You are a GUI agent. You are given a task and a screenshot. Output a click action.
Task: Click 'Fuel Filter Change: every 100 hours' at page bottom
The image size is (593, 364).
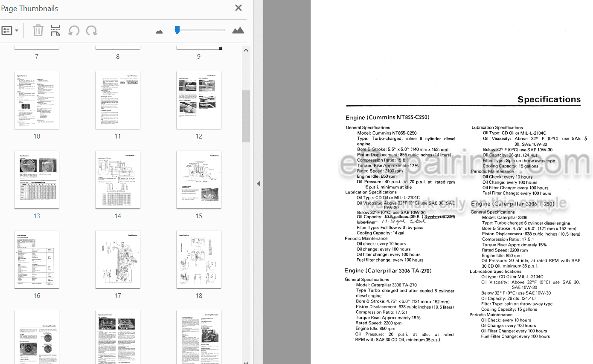tap(515, 336)
